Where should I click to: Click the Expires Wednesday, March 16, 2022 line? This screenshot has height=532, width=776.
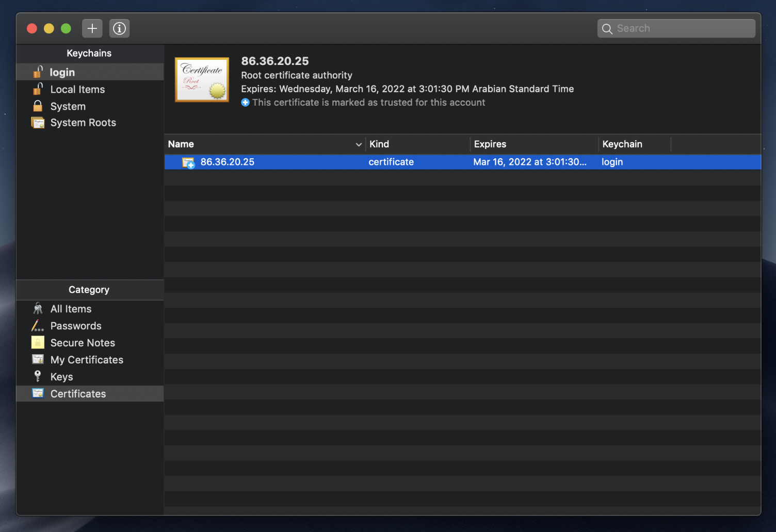[x=408, y=89]
